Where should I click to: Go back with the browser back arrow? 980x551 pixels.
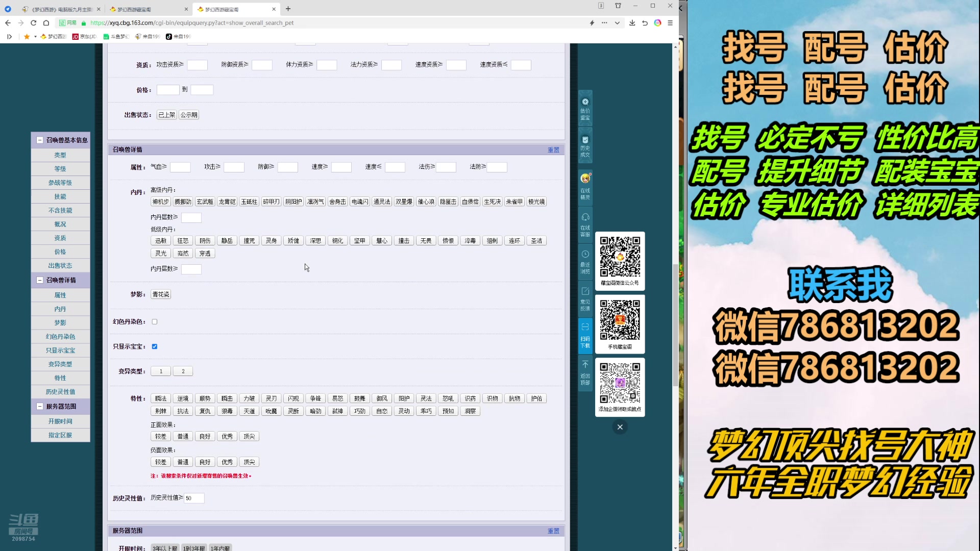(8, 23)
